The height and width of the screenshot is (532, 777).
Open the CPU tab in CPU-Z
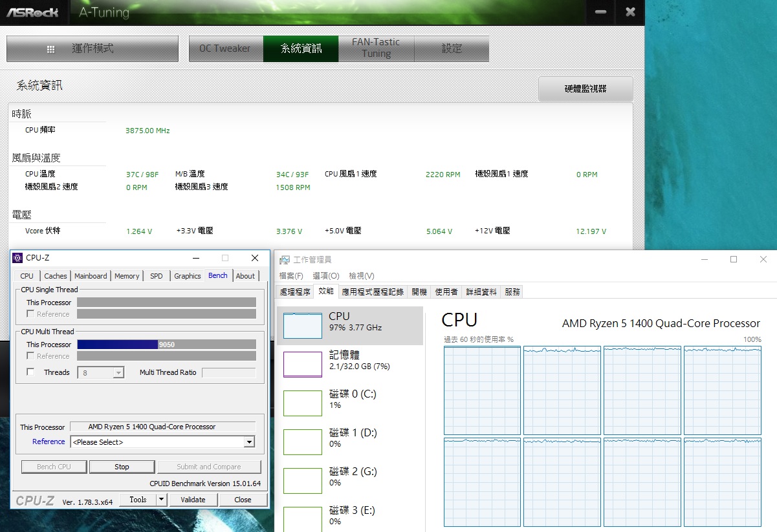click(x=27, y=276)
